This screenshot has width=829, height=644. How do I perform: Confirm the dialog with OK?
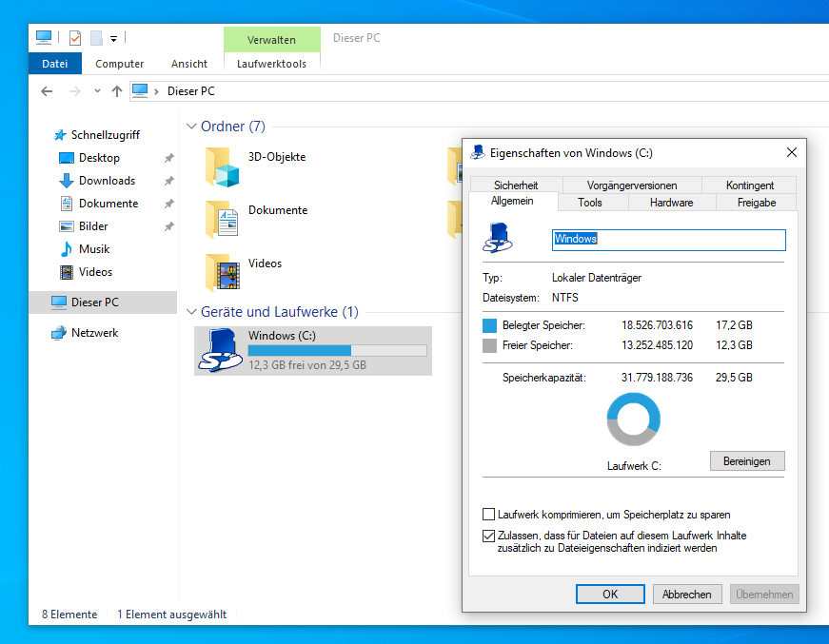click(x=610, y=595)
